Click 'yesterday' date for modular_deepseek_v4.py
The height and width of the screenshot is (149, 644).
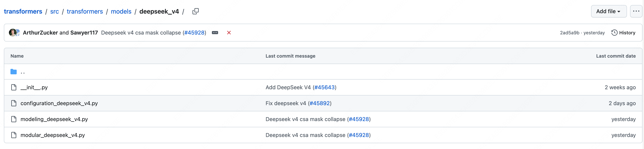pyautogui.click(x=623, y=135)
